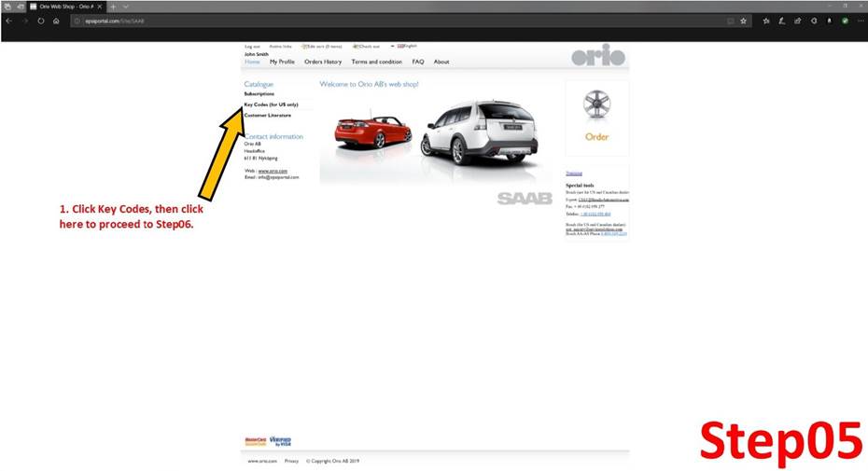868x471 pixels.
Task: Click the green checkmark extension icon
Action: pyautogui.click(x=845, y=21)
